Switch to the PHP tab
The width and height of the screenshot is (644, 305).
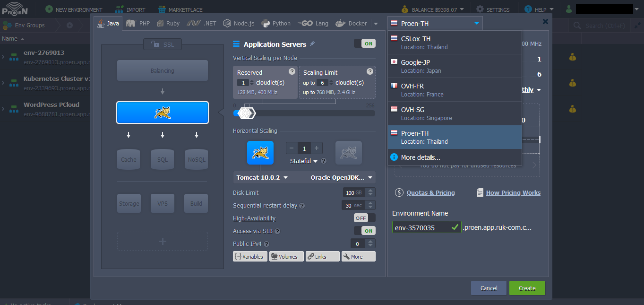(138, 23)
